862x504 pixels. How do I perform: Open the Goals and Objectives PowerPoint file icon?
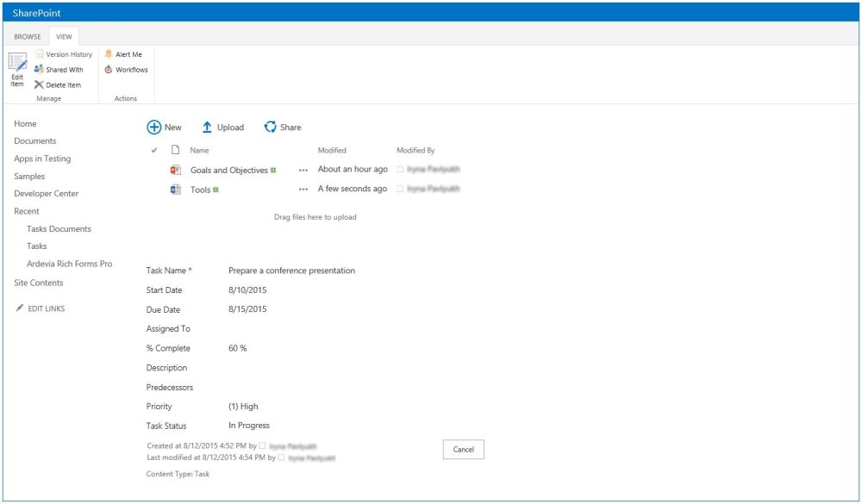point(176,170)
